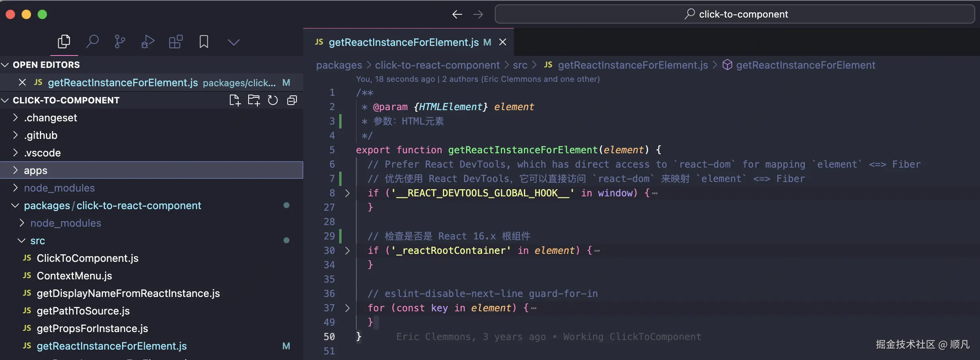980x360 pixels.
Task: Open getPathToSource.js file
Action: point(152,311)
